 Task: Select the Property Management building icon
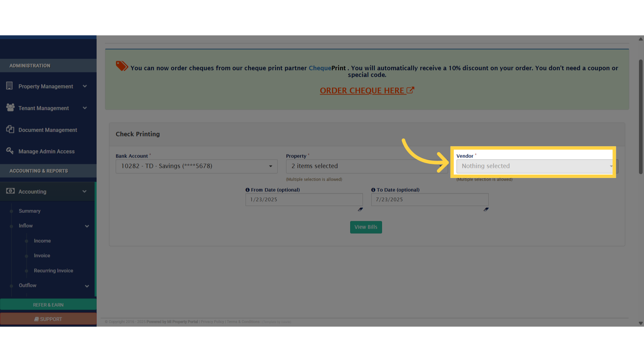[x=10, y=86]
